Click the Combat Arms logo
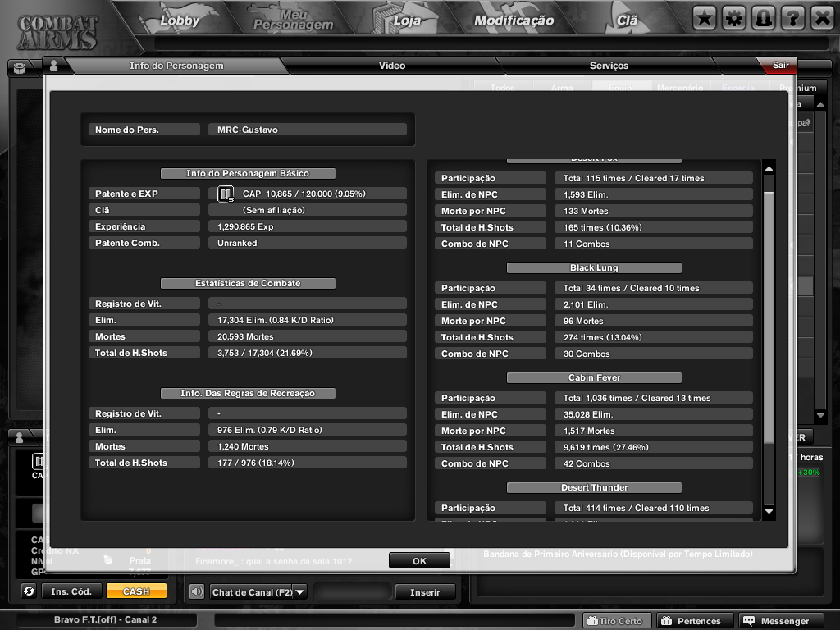 click(x=57, y=31)
